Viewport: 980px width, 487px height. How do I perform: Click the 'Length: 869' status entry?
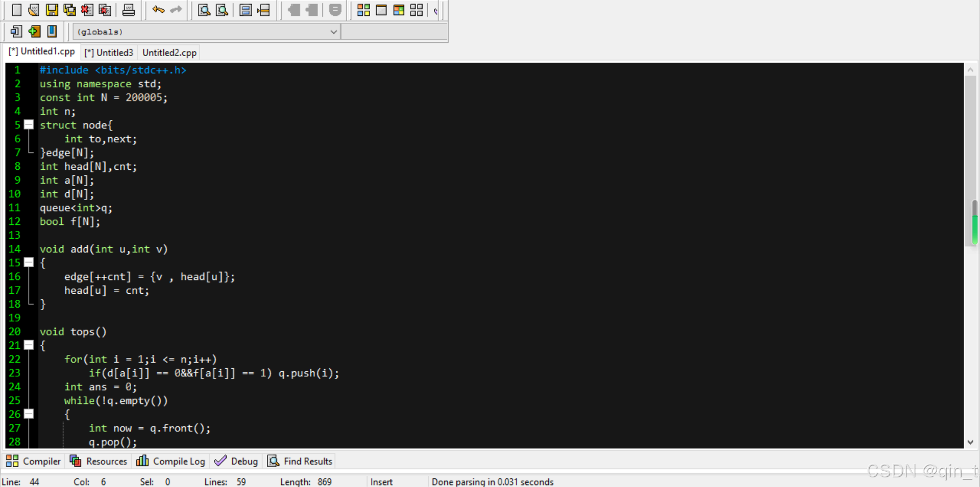pyautogui.click(x=306, y=482)
